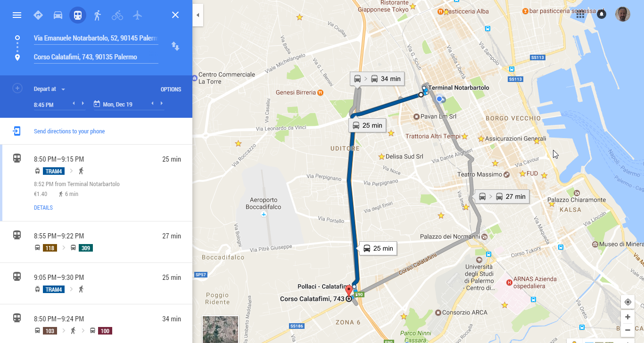Edit destination Corso Calatafimi address field
Viewport: 644px width, 343px height.
[96, 57]
